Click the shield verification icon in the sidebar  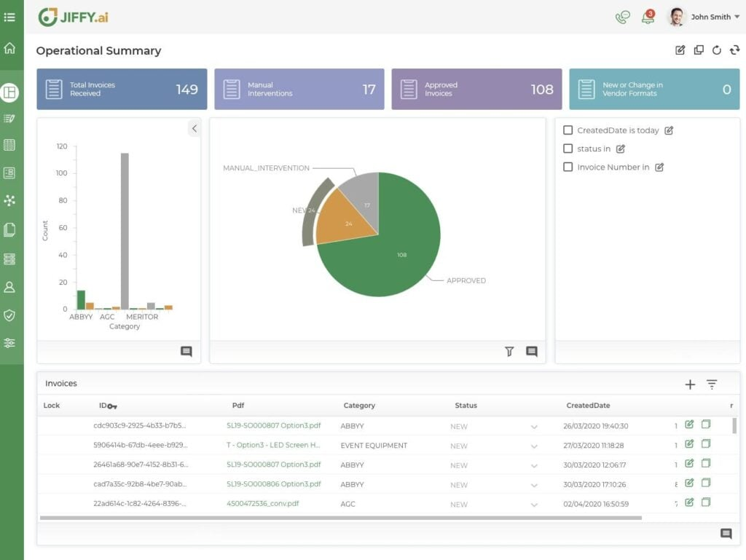10,315
